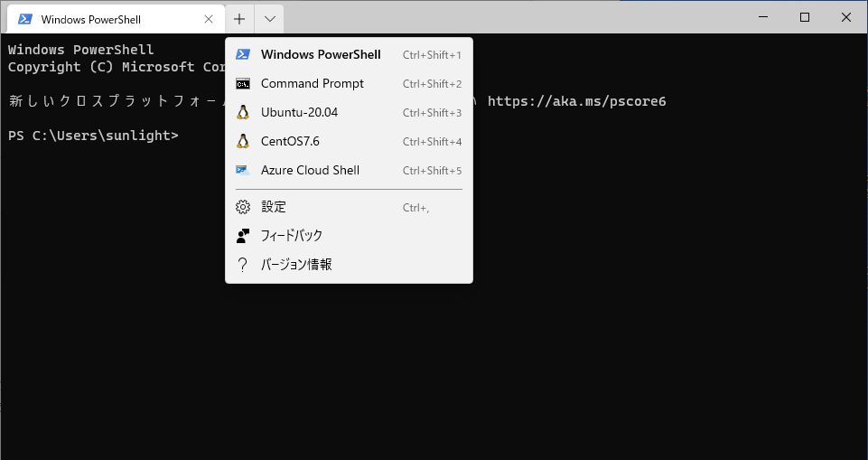This screenshot has height=460, width=868.
Task: Open 設定 from the dropdown menu
Action: coord(274,207)
